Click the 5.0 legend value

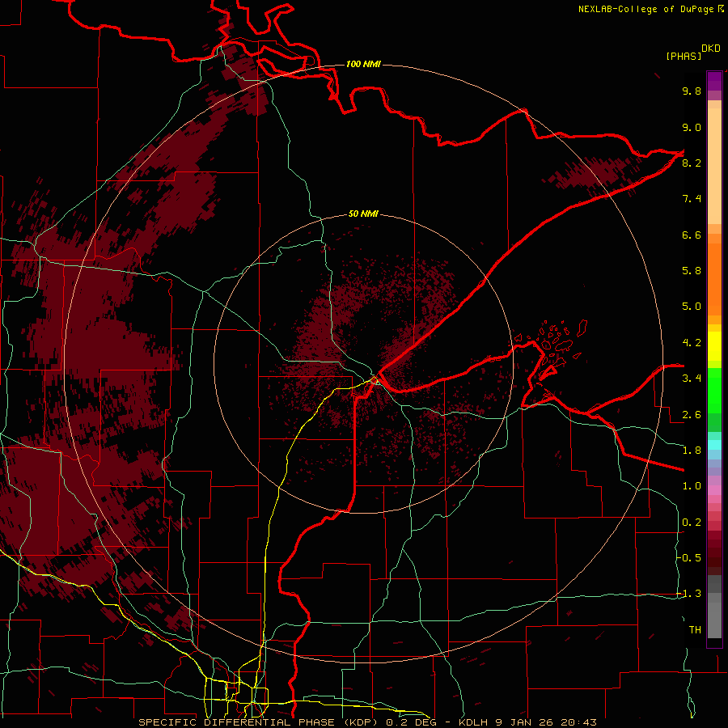click(x=692, y=307)
